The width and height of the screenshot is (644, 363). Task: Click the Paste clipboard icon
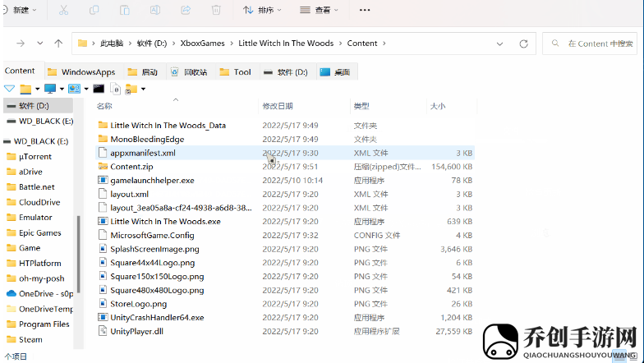tap(125, 10)
